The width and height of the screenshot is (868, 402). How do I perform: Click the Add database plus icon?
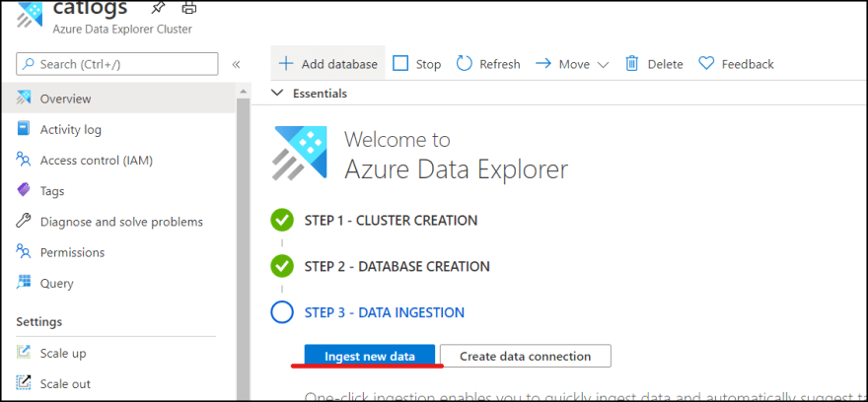[x=285, y=64]
